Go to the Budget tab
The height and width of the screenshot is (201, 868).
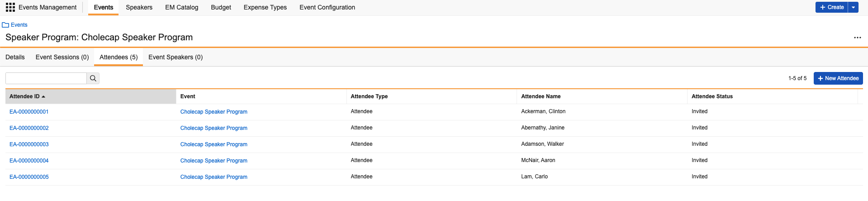[x=221, y=7]
